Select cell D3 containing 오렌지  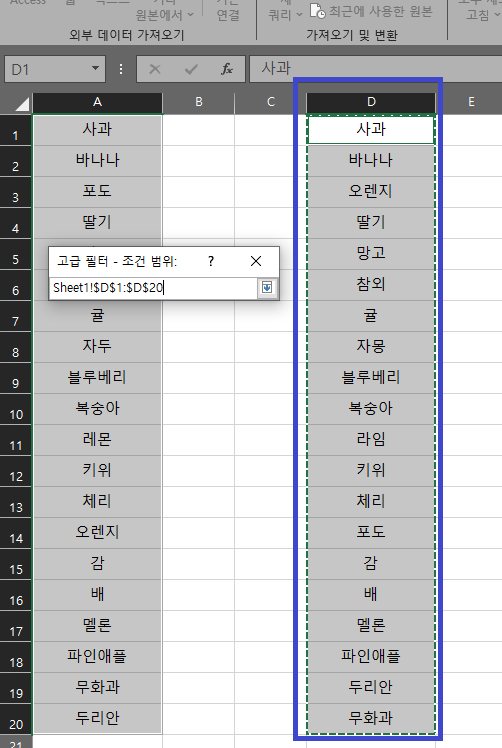[371, 192]
